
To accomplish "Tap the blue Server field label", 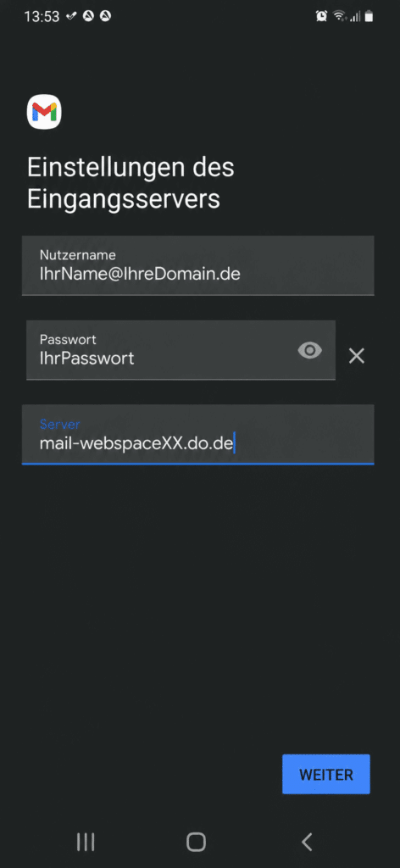I will (x=60, y=425).
